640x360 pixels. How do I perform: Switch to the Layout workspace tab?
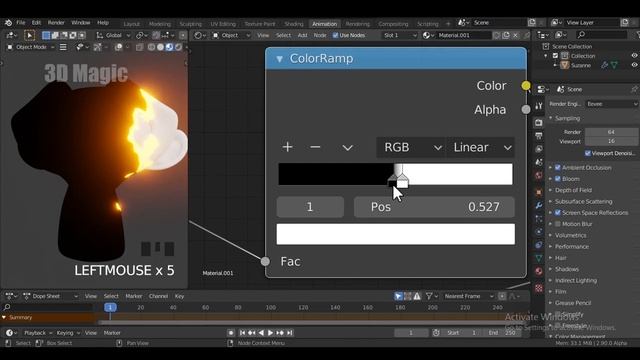point(131,24)
